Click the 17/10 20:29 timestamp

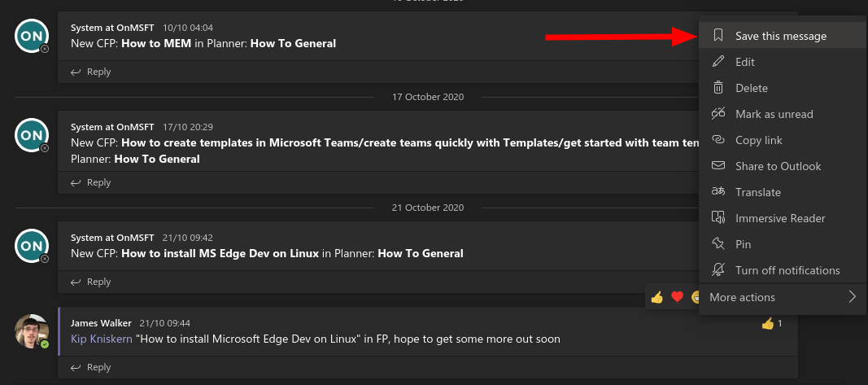188,127
